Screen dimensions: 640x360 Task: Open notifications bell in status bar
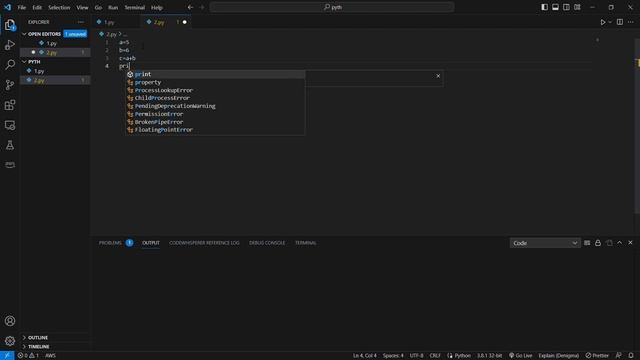(631, 356)
